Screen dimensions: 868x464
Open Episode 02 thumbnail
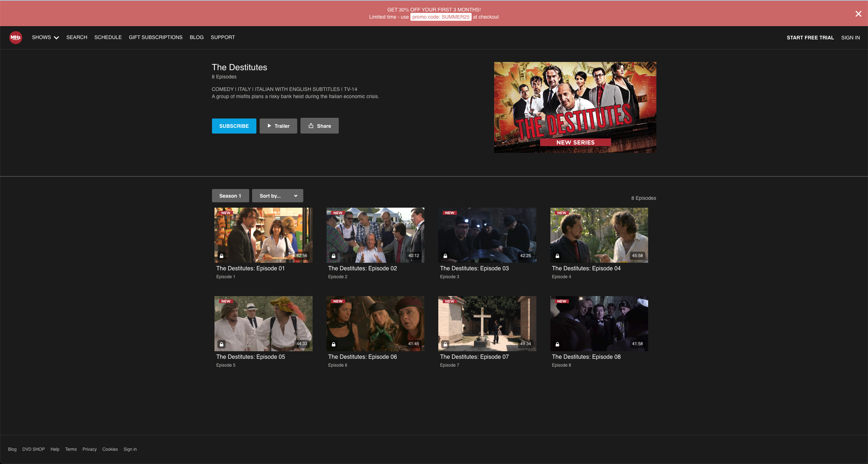(x=375, y=235)
